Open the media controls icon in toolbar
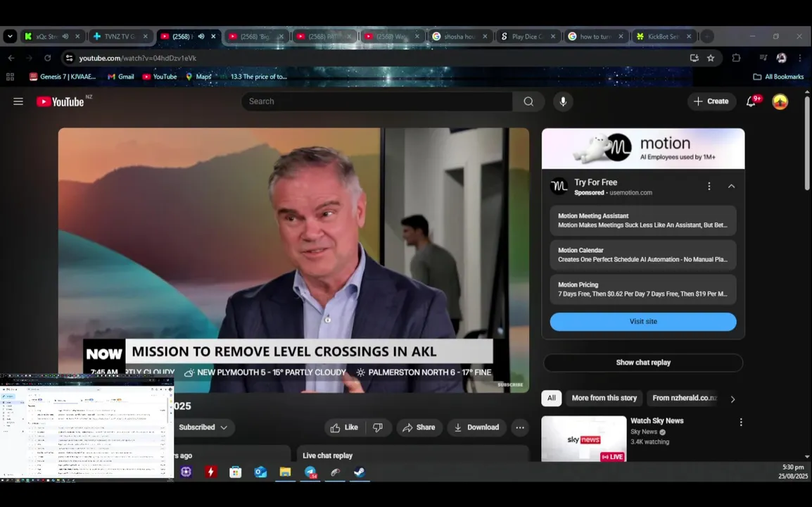Viewport: 812px width, 507px height. tap(763, 58)
